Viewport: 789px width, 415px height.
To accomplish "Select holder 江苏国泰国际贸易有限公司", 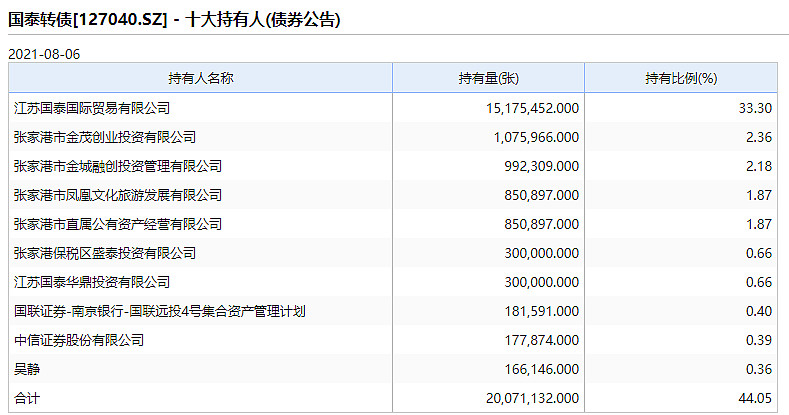I will (92, 108).
